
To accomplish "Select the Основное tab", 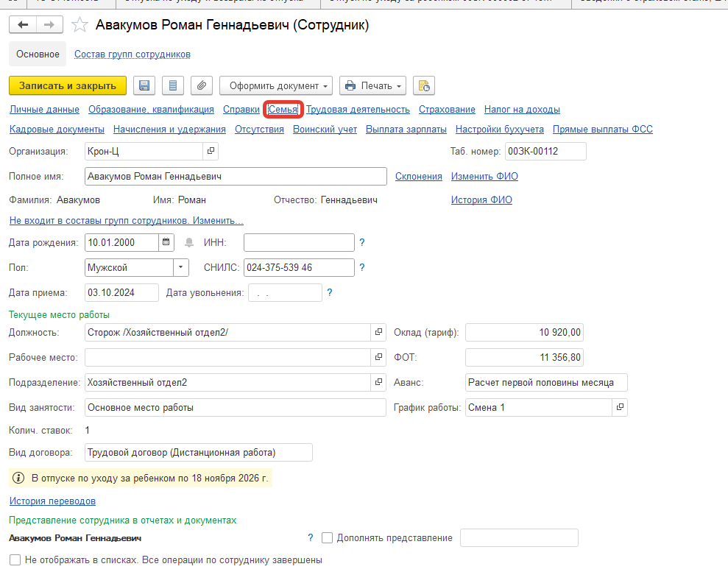I will (x=38, y=54).
